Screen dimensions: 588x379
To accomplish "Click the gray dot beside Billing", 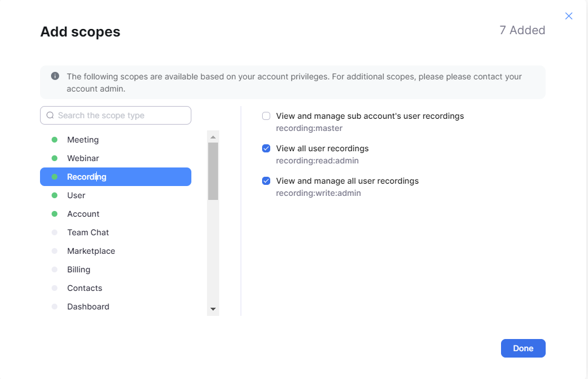I will (55, 269).
